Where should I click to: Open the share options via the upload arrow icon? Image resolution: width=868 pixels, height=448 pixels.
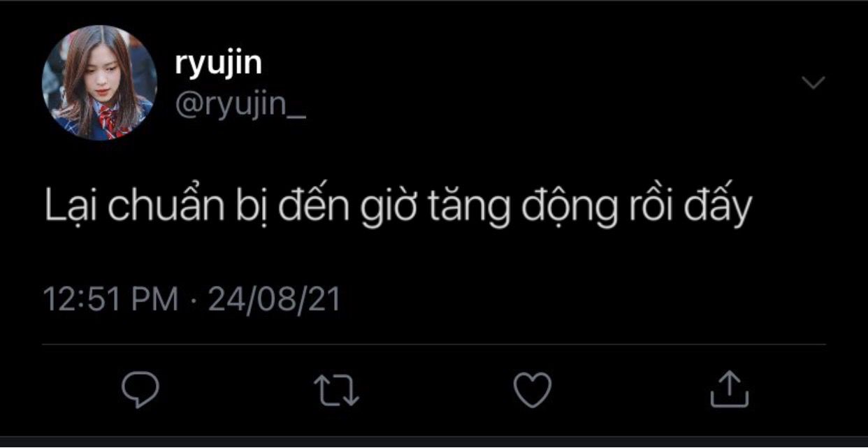tap(730, 389)
